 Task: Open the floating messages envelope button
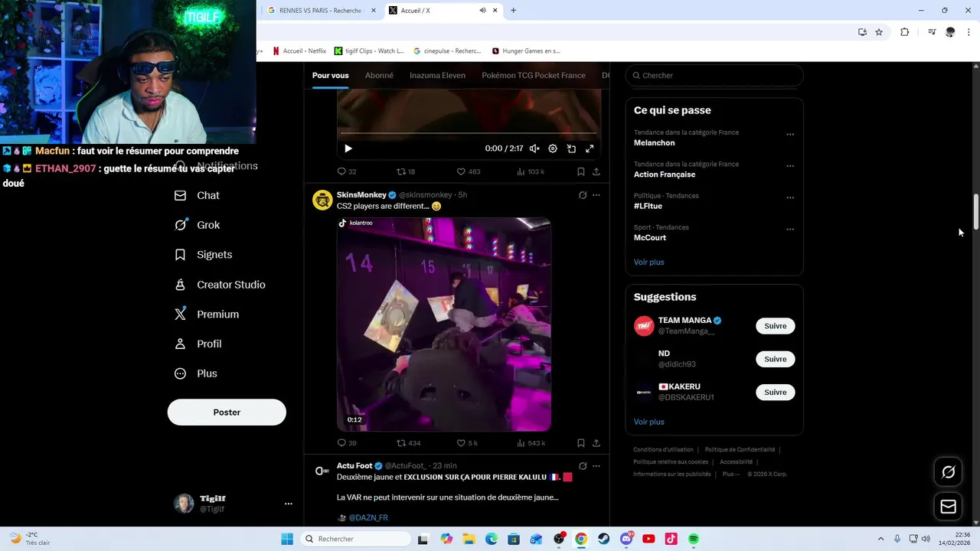tap(949, 507)
